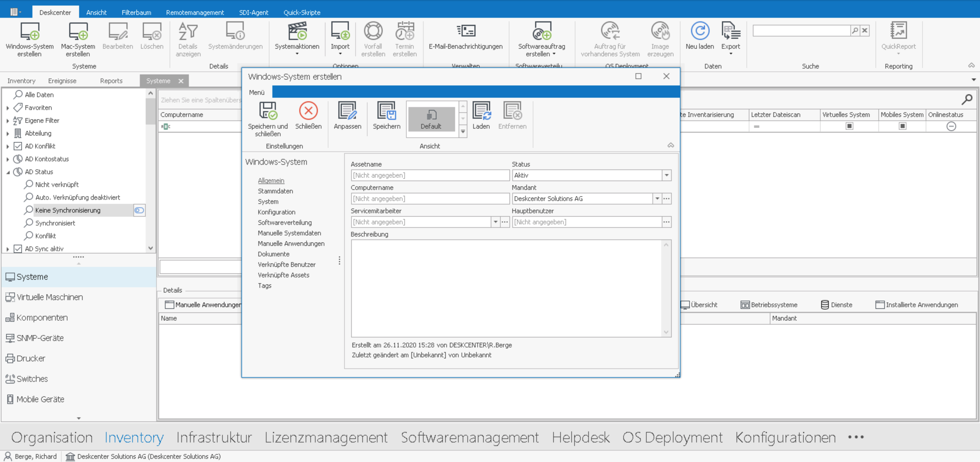Toggle switch next to Keine Synchronisierung
980x462 pixels.
[x=139, y=210]
